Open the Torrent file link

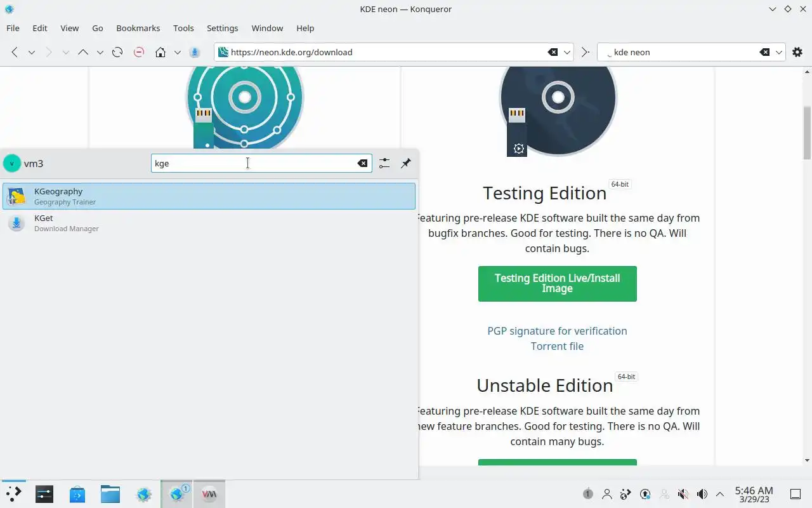point(557,346)
